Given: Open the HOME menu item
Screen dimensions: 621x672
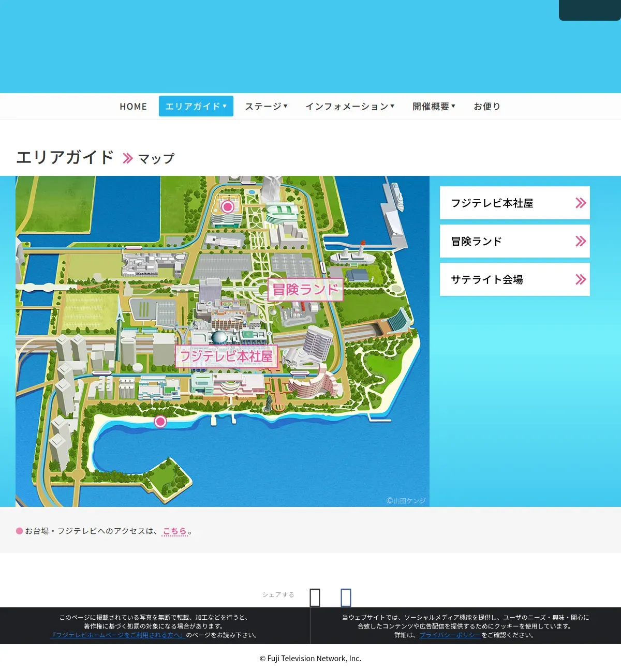Looking at the screenshot, I should [x=133, y=106].
